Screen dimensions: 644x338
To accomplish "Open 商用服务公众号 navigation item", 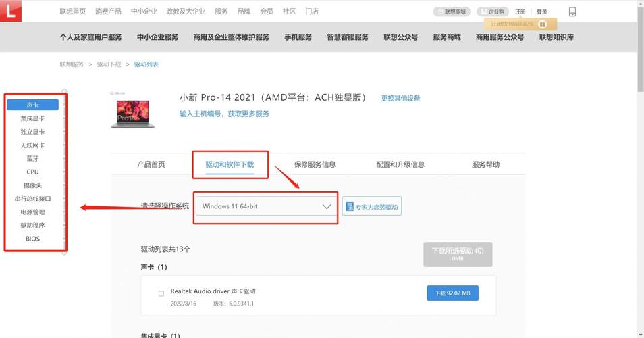I will click(x=500, y=37).
